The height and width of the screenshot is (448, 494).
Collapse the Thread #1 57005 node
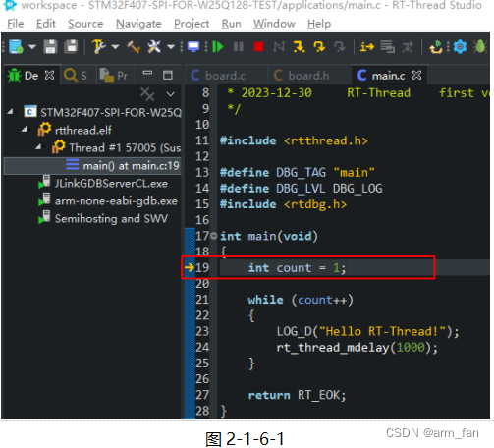tap(38, 147)
